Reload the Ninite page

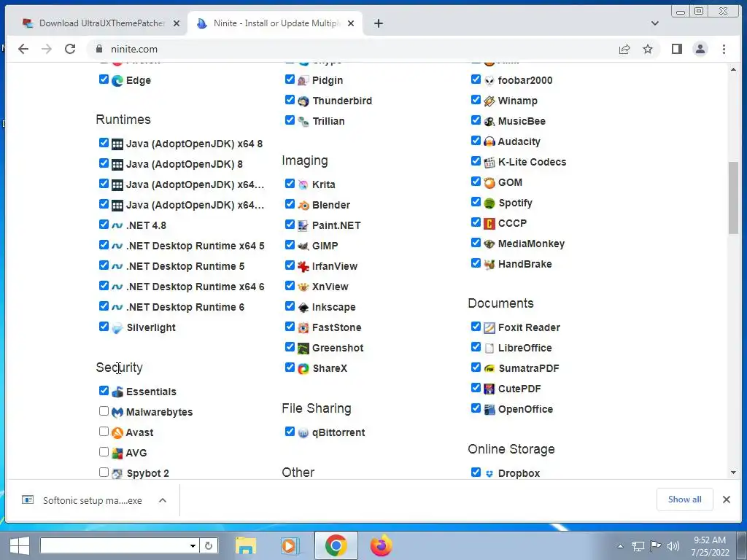point(70,49)
